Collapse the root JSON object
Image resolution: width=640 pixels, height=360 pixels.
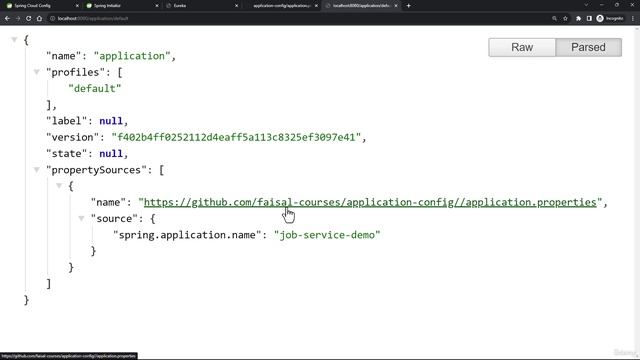tap(14, 40)
